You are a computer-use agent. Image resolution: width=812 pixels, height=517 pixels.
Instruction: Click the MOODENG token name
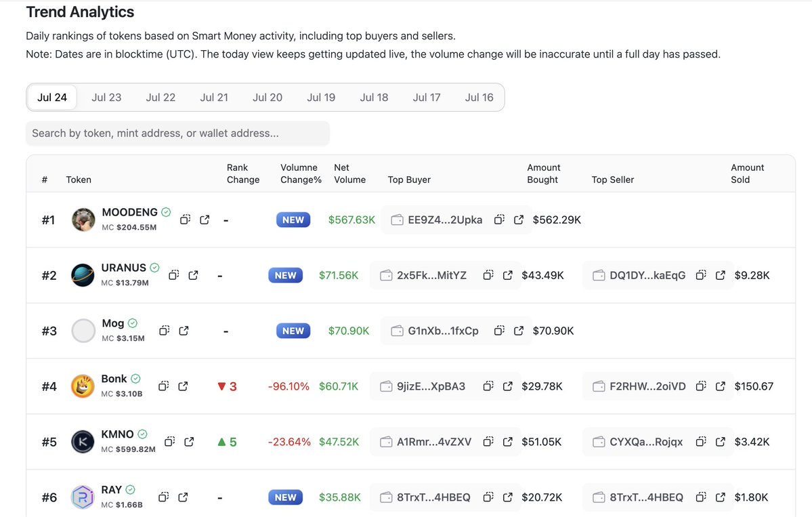pyautogui.click(x=129, y=212)
